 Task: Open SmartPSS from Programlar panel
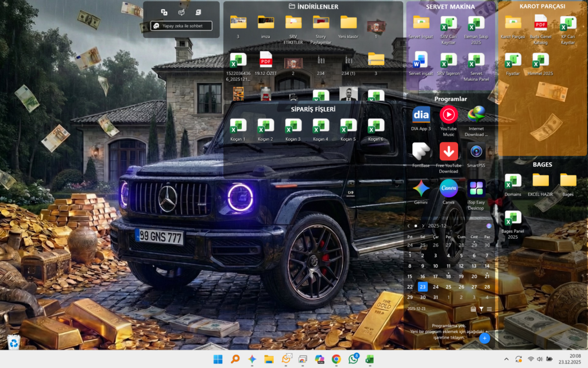coord(476,151)
